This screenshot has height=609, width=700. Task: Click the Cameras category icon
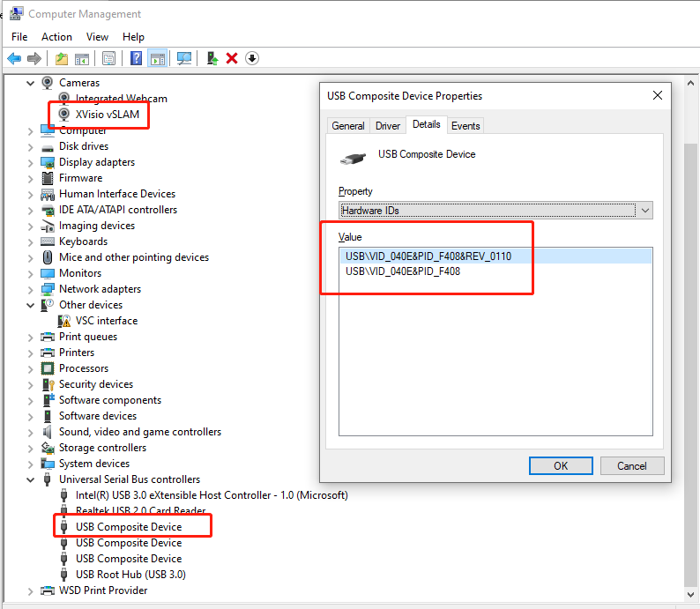[x=48, y=83]
